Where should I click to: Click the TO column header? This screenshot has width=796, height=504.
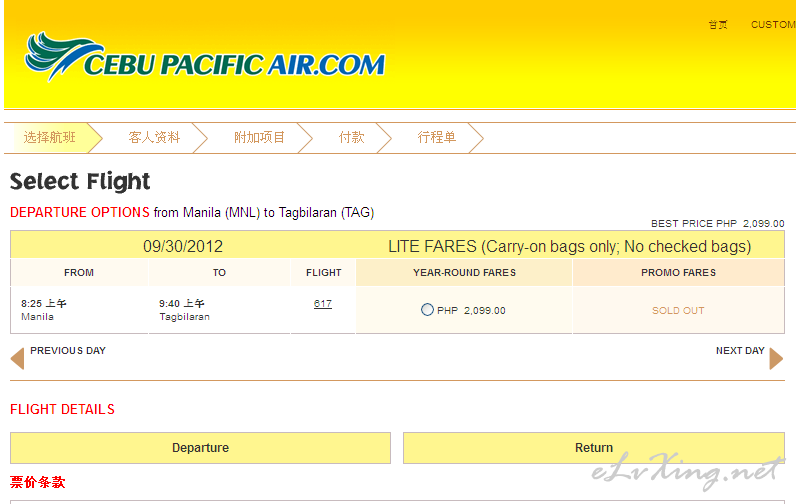[219, 273]
